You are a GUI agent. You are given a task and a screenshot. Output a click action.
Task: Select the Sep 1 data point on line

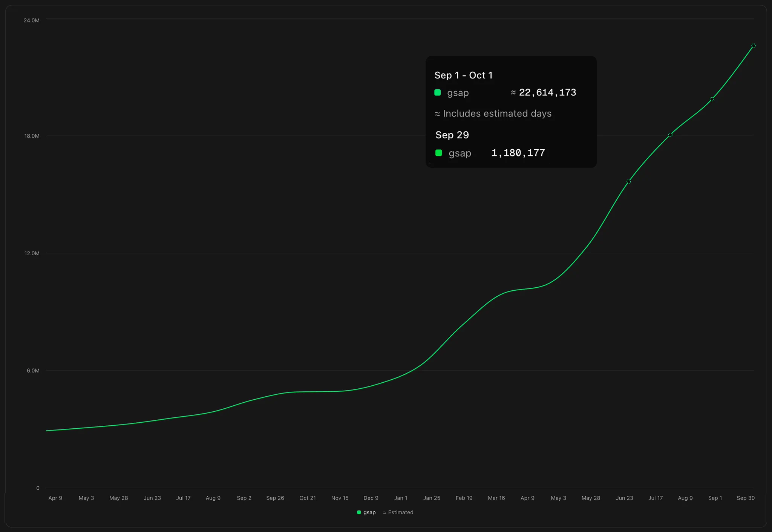[x=712, y=100]
